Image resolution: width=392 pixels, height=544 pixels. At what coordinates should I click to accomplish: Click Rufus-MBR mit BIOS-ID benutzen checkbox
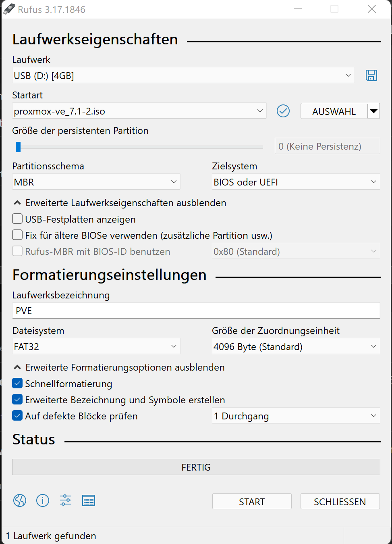tap(17, 251)
